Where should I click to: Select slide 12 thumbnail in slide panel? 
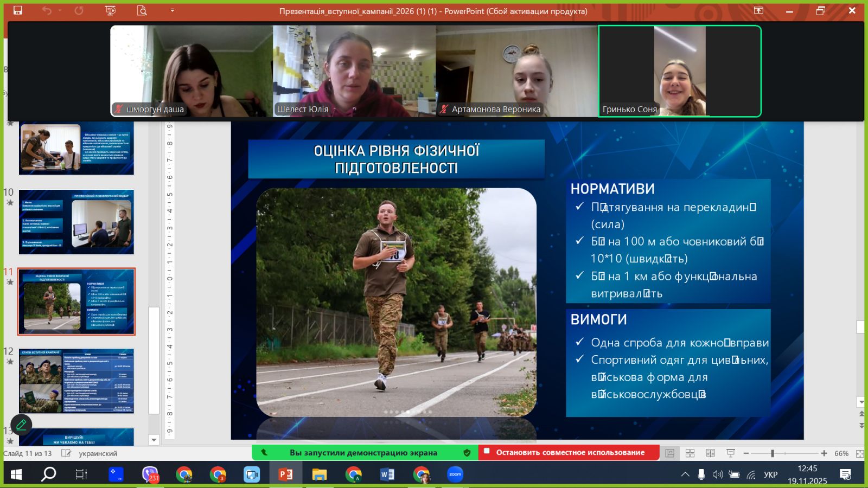pos(76,381)
